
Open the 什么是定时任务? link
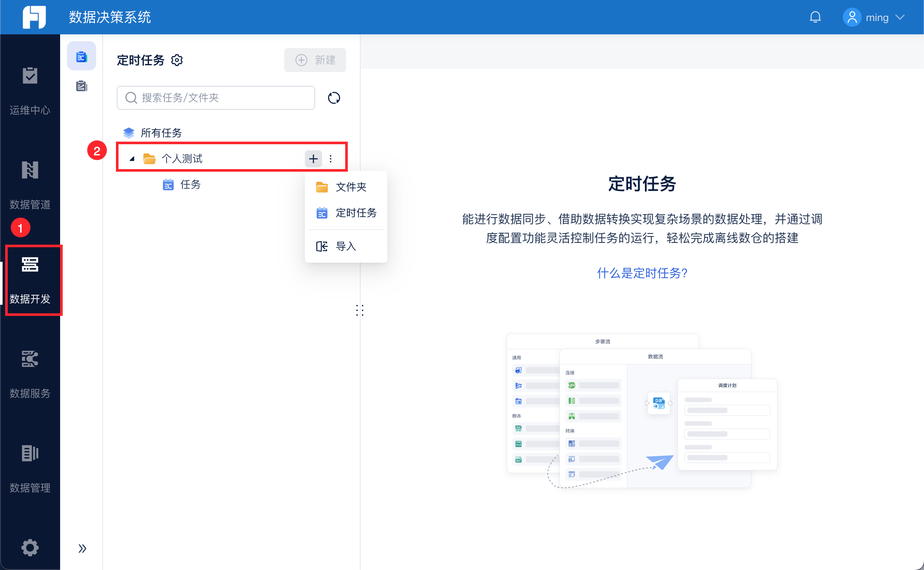[642, 273]
